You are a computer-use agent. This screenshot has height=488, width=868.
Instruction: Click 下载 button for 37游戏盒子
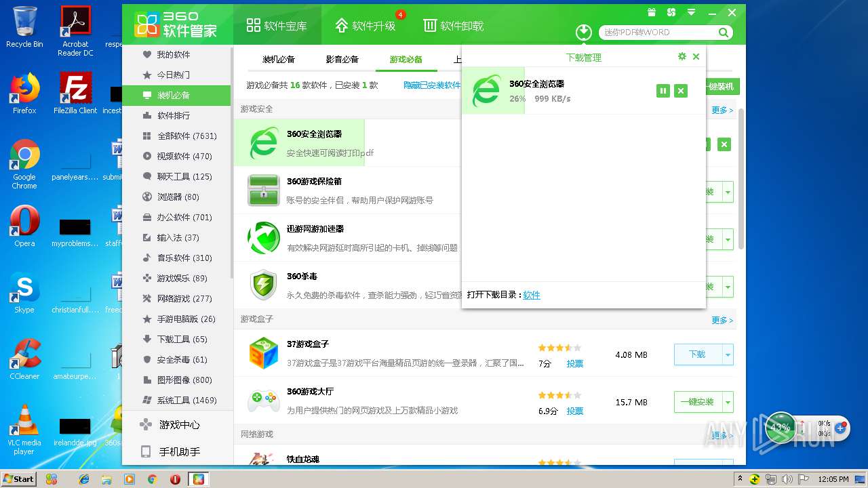pos(698,354)
